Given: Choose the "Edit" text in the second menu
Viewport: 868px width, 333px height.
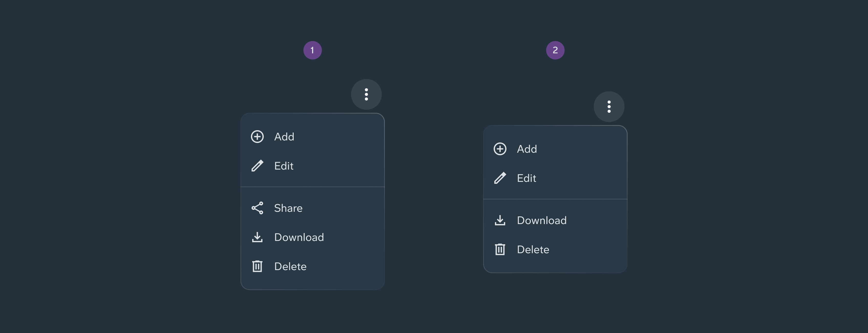Looking at the screenshot, I should point(526,178).
